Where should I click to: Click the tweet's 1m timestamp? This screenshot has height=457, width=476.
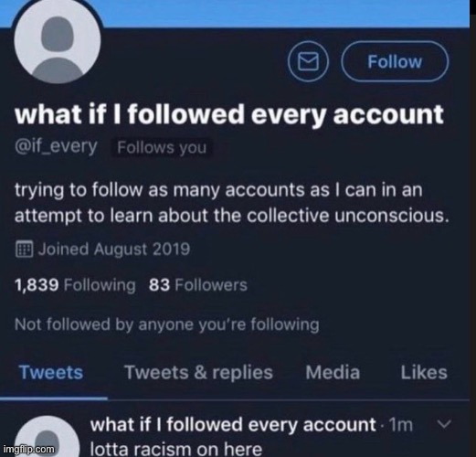[401, 424]
